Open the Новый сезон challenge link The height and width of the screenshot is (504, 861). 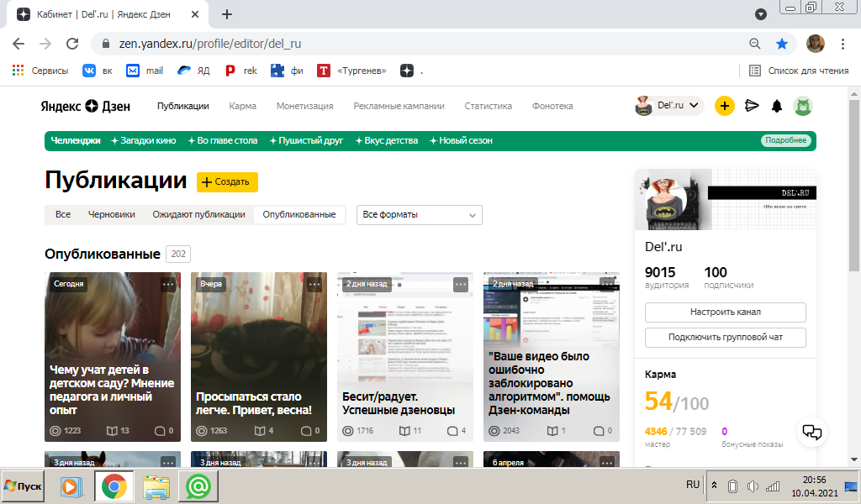[461, 140]
